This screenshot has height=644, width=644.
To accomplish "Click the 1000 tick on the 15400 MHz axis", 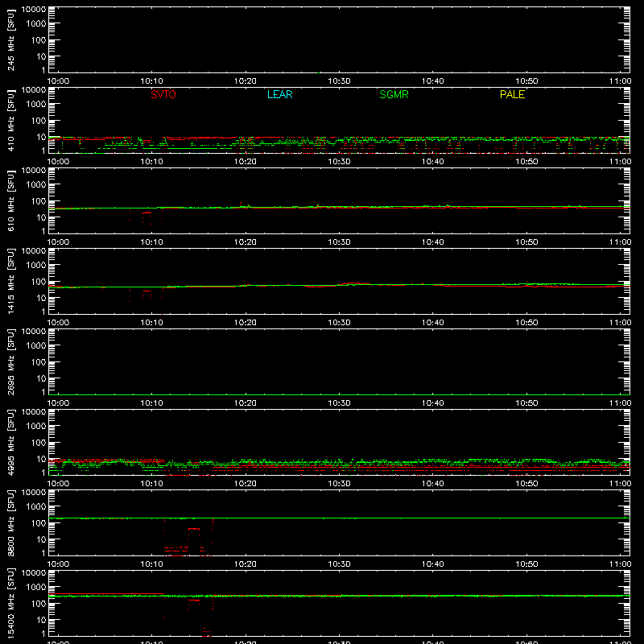I will (36, 587).
